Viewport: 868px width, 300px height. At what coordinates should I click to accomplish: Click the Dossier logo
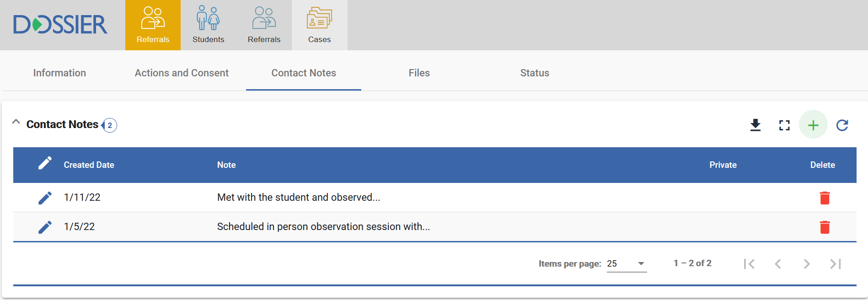(x=60, y=25)
